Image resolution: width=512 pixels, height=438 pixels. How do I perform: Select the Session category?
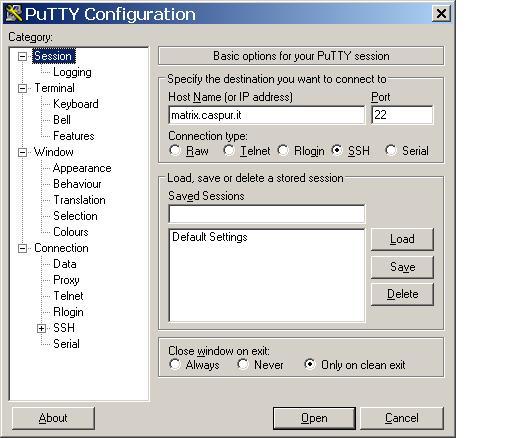pyautogui.click(x=53, y=56)
